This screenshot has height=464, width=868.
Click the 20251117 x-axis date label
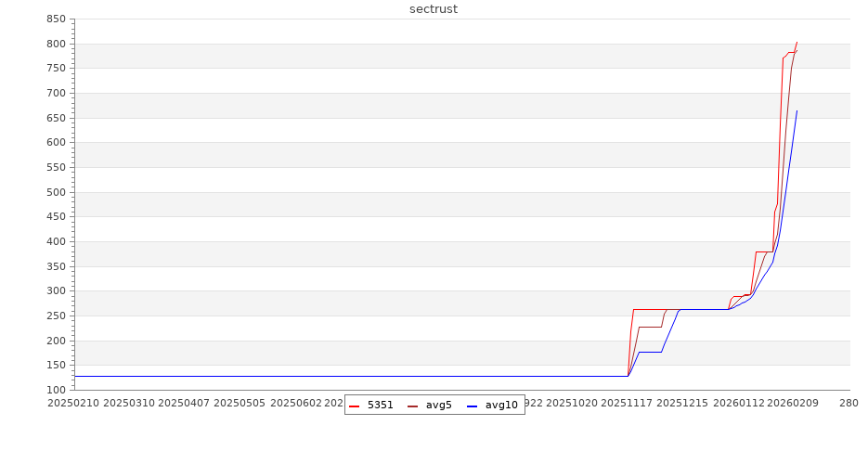[627, 403]
